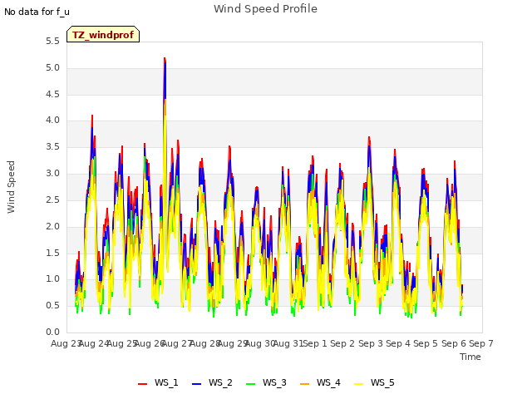Click the Aug 31 x-axis tick label

coord(288,343)
